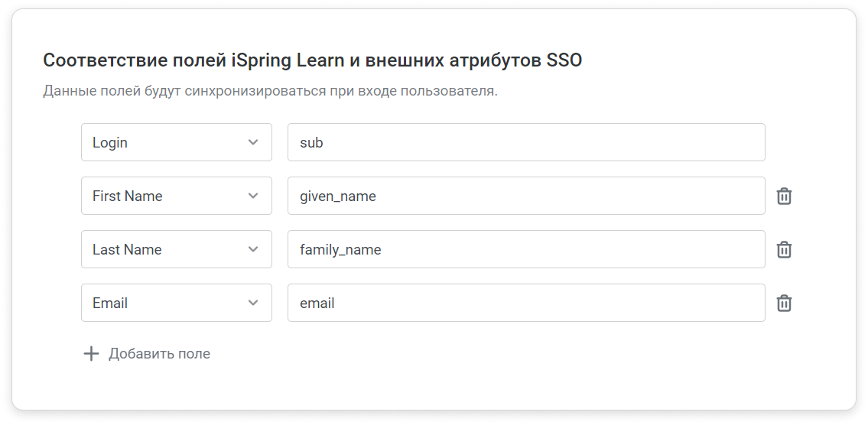Open the First Name field dropdown
This screenshot has height=425, width=868.
(x=177, y=196)
